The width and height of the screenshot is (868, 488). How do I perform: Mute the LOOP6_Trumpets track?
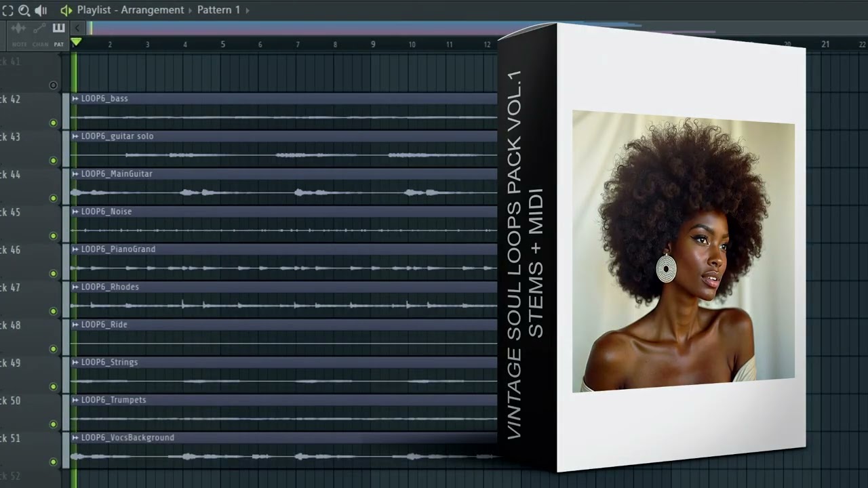pos(54,424)
